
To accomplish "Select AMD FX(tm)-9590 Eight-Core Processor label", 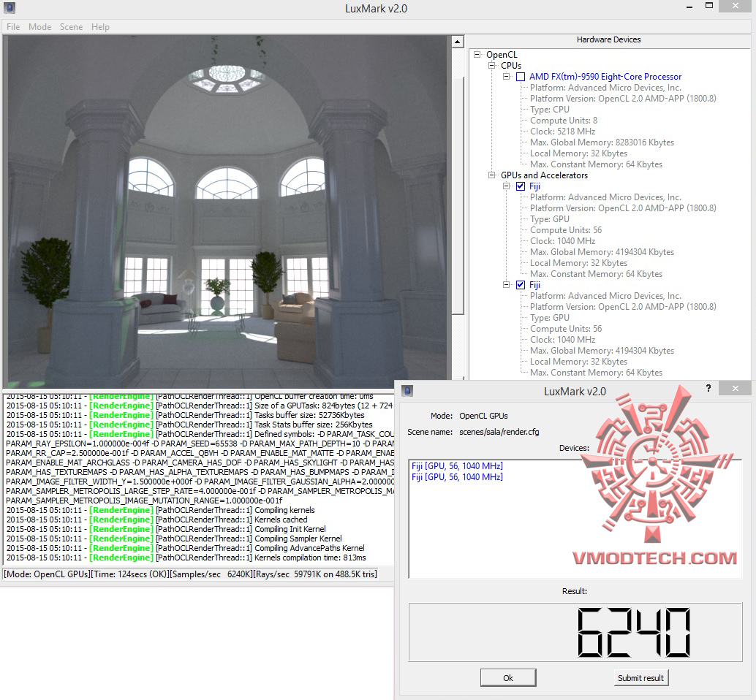I will 605,77.
